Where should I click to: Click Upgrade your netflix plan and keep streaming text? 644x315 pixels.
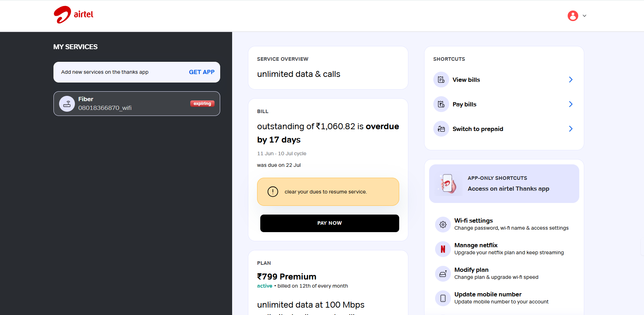point(509,252)
